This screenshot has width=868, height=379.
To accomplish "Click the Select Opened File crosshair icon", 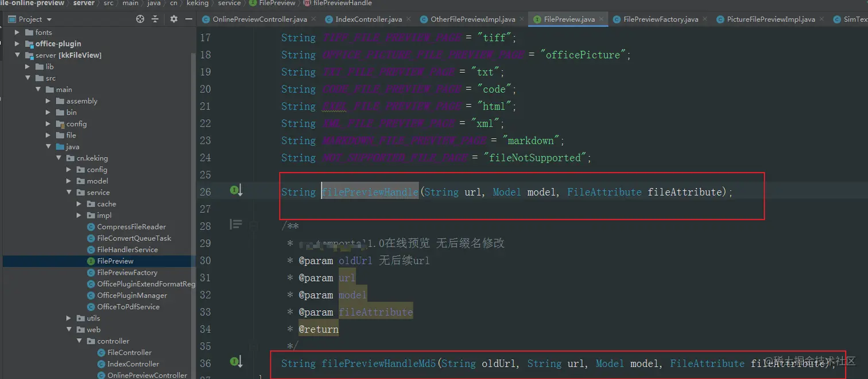I will pos(139,18).
